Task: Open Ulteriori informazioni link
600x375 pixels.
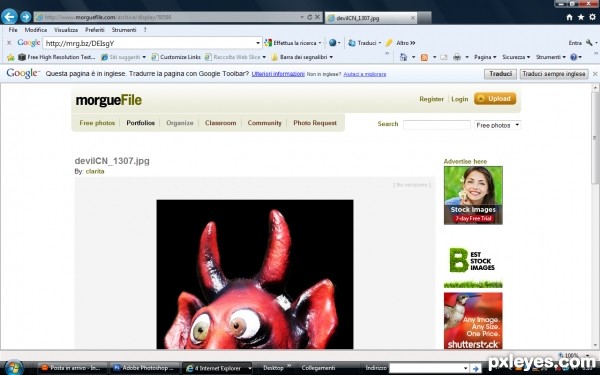Action: pos(278,74)
